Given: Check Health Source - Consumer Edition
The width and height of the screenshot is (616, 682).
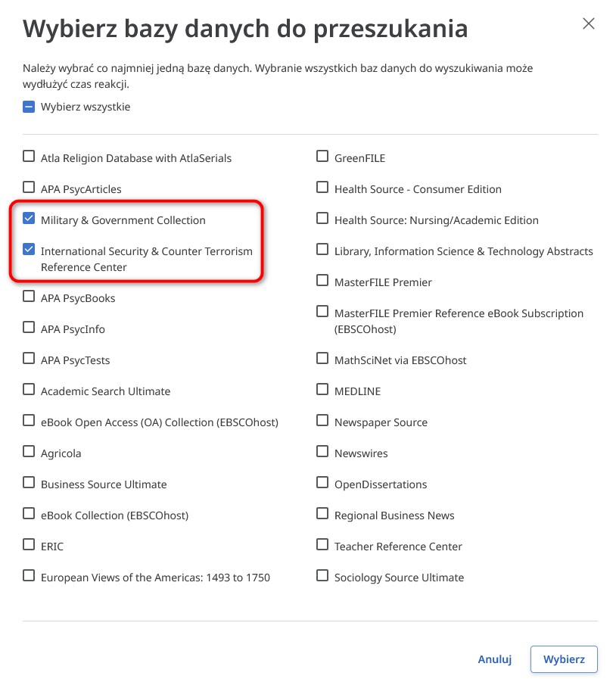Looking at the screenshot, I should (322, 187).
